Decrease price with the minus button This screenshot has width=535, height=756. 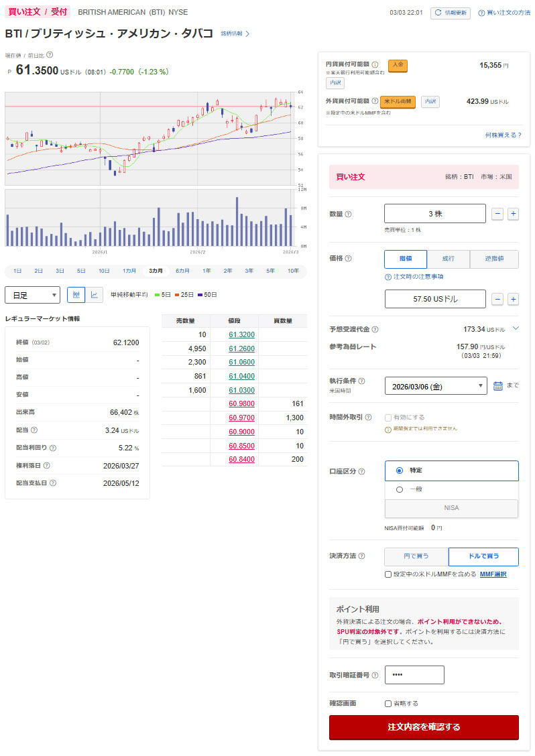[x=497, y=299]
